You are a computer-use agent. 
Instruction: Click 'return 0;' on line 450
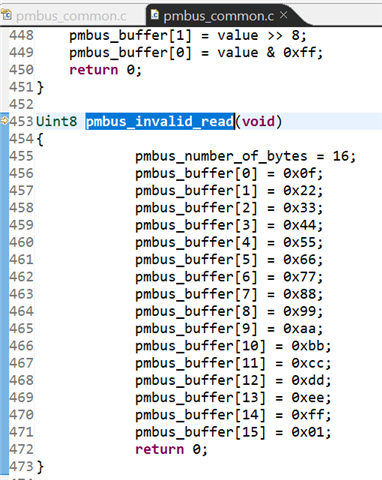(x=105, y=70)
